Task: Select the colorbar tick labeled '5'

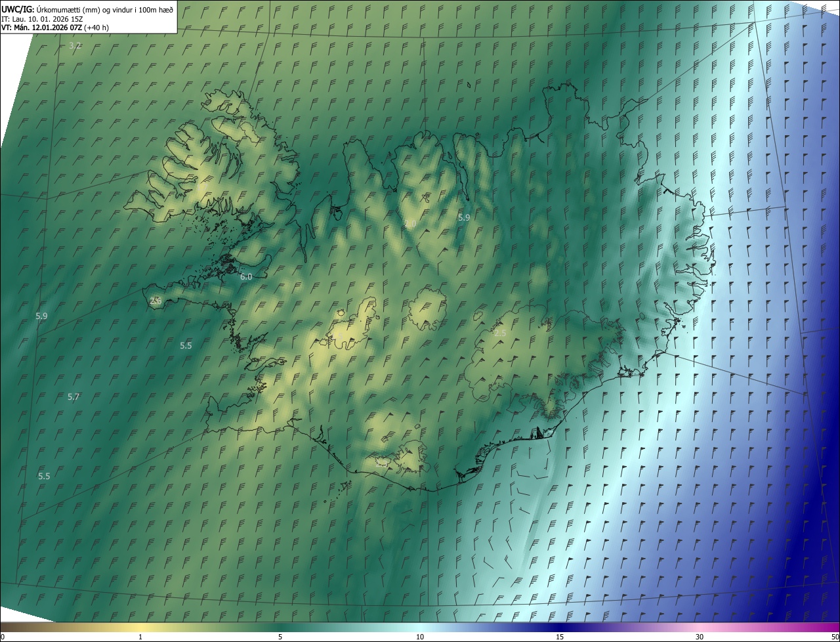Action: [x=280, y=637]
